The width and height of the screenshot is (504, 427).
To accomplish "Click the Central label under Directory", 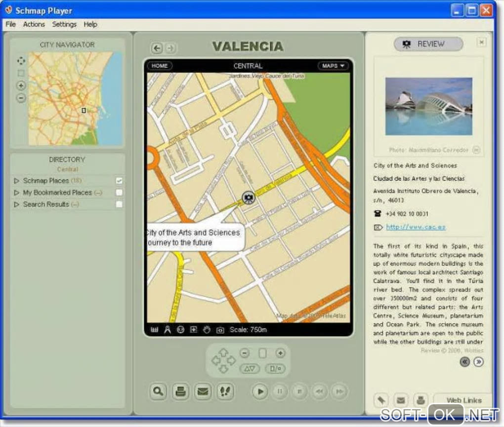I will pos(68,169).
